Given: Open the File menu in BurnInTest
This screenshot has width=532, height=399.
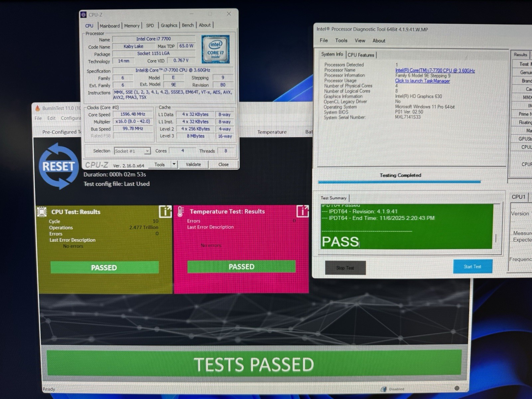Looking at the screenshot, I should [x=38, y=118].
